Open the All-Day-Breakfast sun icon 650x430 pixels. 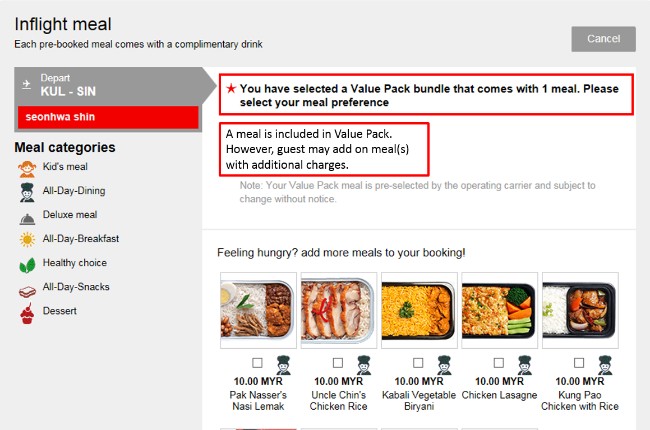tap(27, 240)
